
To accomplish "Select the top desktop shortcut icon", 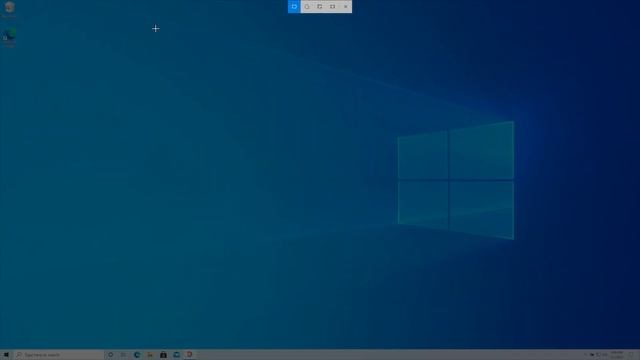I will pyautogui.click(x=9, y=10).
